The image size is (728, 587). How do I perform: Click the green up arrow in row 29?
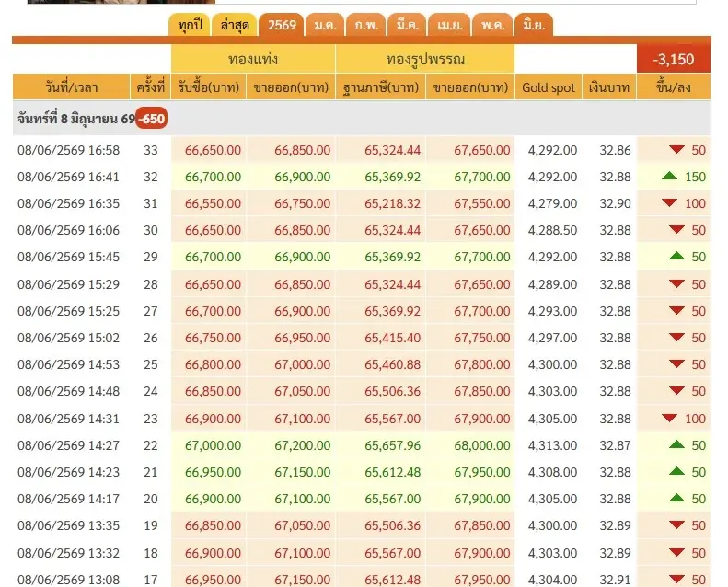click(677, 256)
